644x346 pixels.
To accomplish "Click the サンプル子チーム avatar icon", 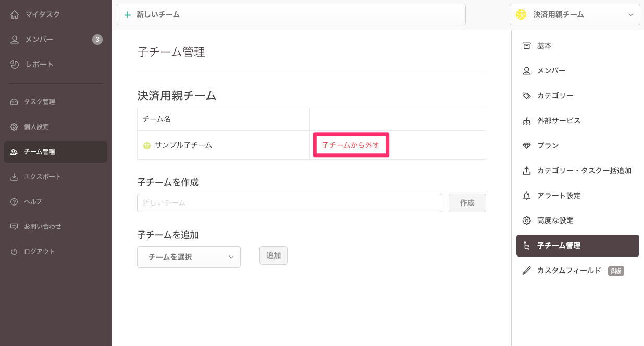I will [x=147, y=146].
